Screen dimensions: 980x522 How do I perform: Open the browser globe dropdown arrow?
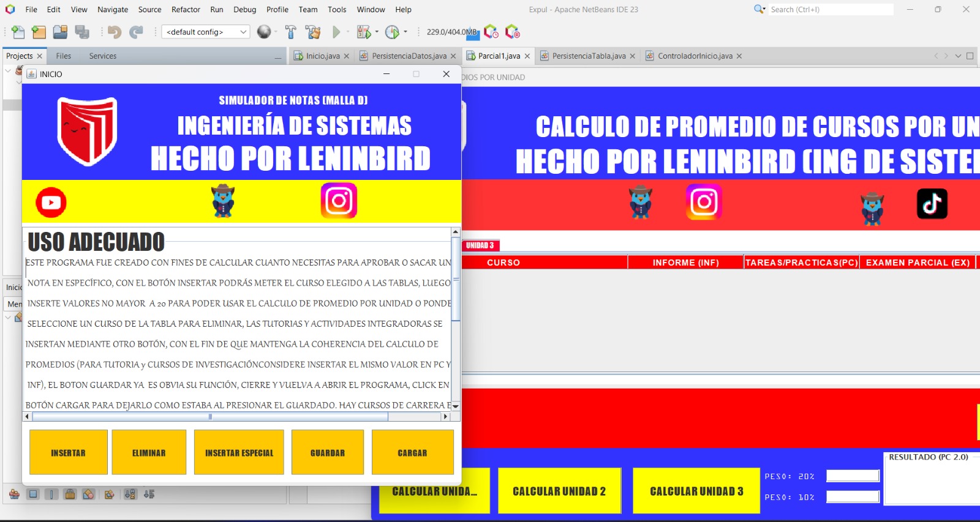(276, 32)
